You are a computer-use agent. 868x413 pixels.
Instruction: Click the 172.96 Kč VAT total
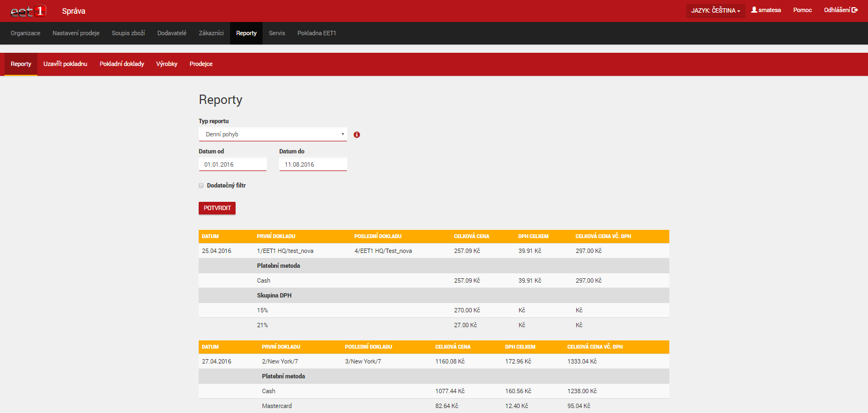coord(518,361)
